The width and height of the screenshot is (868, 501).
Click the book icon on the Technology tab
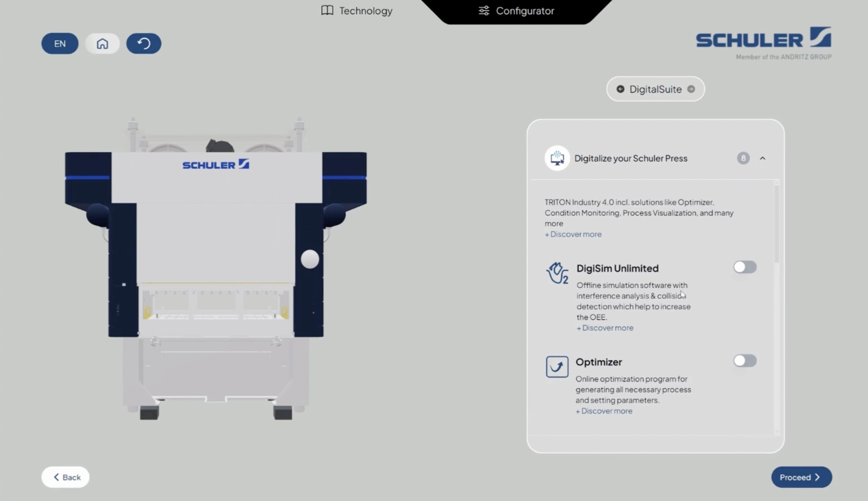[x=327, y=10]
